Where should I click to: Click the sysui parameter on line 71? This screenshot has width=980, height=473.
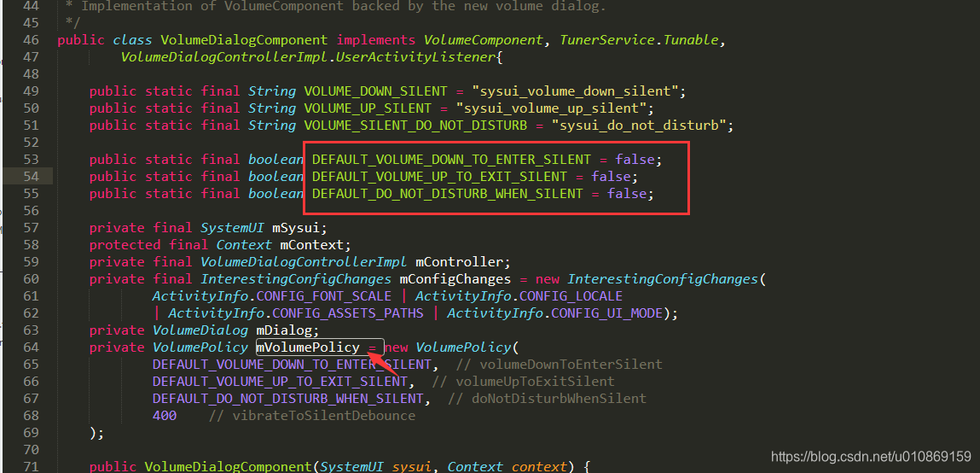(x=412, y=467)
